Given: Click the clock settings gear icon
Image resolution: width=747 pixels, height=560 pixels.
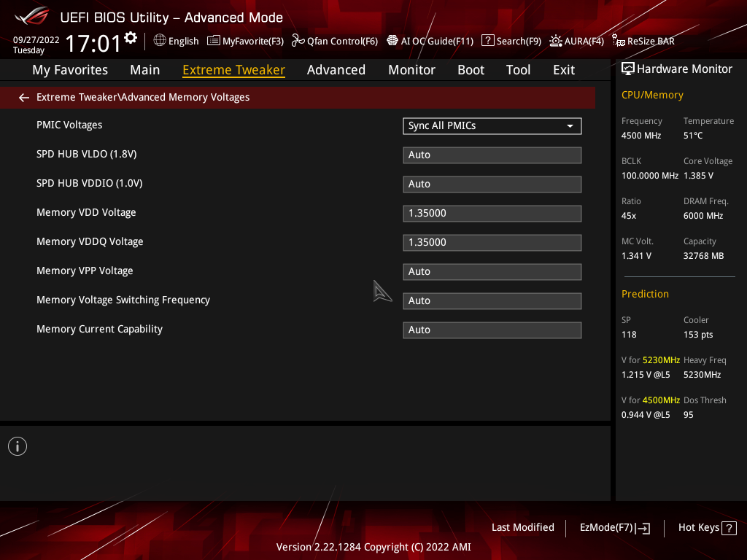Looking at the screenshot, I should [131, 38].
